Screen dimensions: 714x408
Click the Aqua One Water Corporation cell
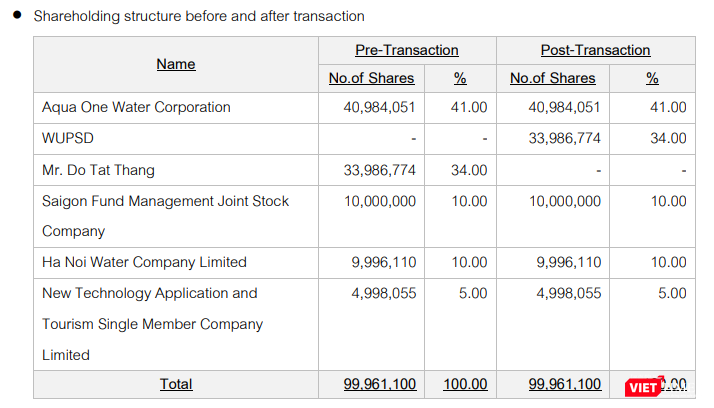(x=136, y=107)
